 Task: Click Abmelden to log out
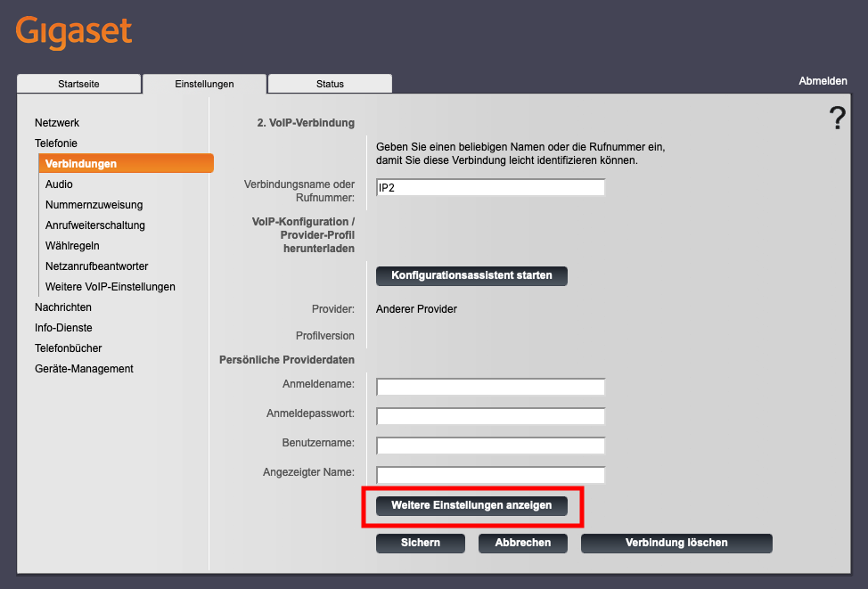pyautogui.click(x=822, y=80)
